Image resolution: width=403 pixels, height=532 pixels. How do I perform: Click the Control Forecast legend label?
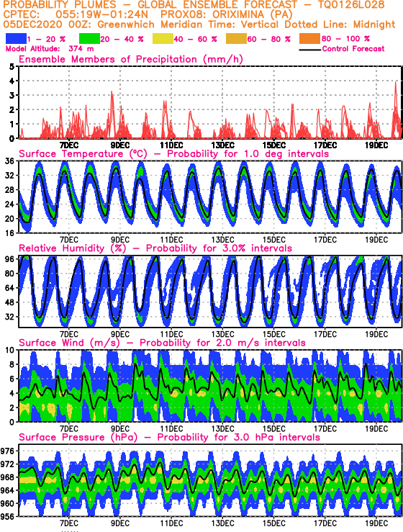point(353,48)
